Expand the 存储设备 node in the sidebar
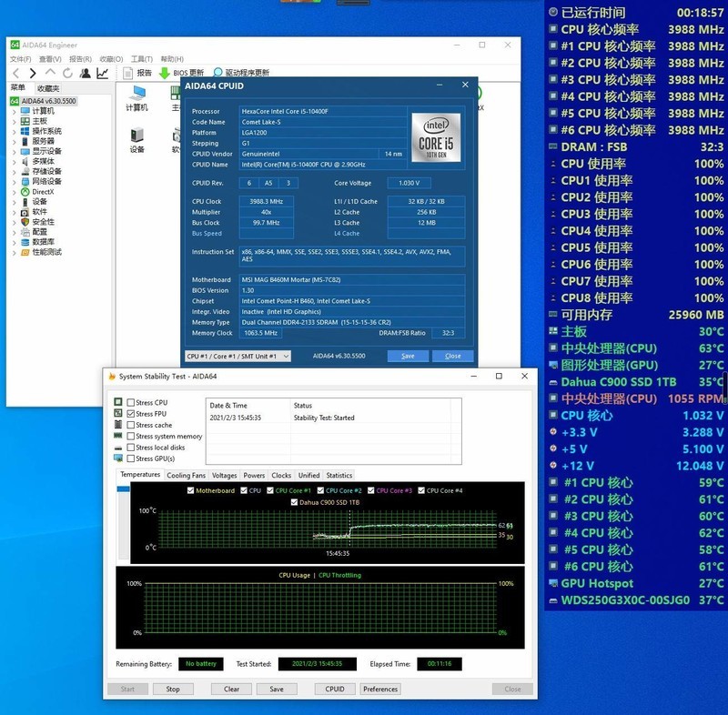Viewport: 728px width, 715px height. [15, 172]
